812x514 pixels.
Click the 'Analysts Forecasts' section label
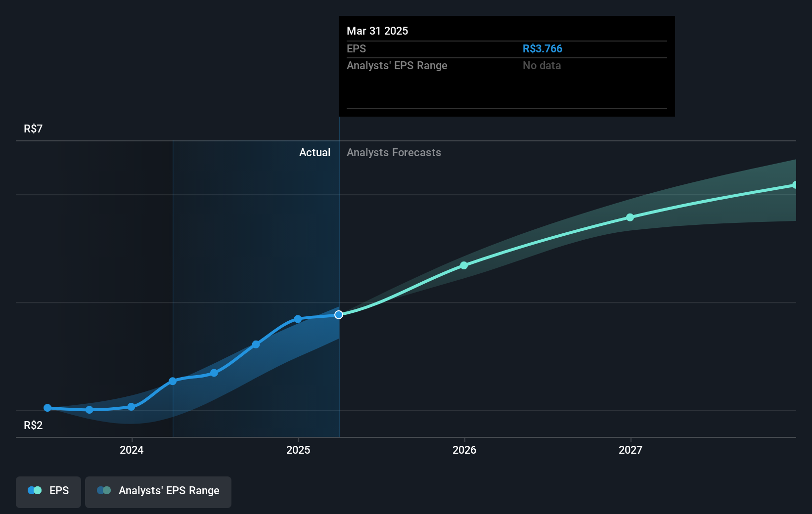pyautogui.click(x=394, y=152)
